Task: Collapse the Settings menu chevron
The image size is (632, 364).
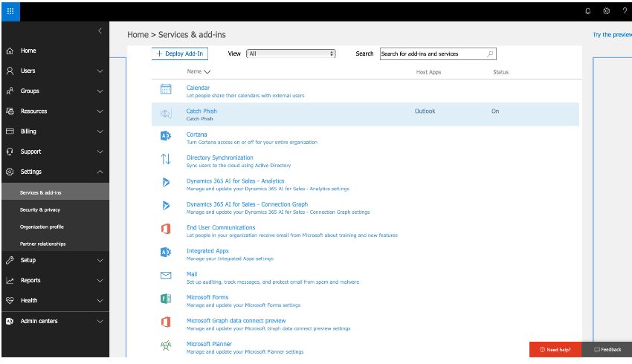Action: click(x=100, y=172)
